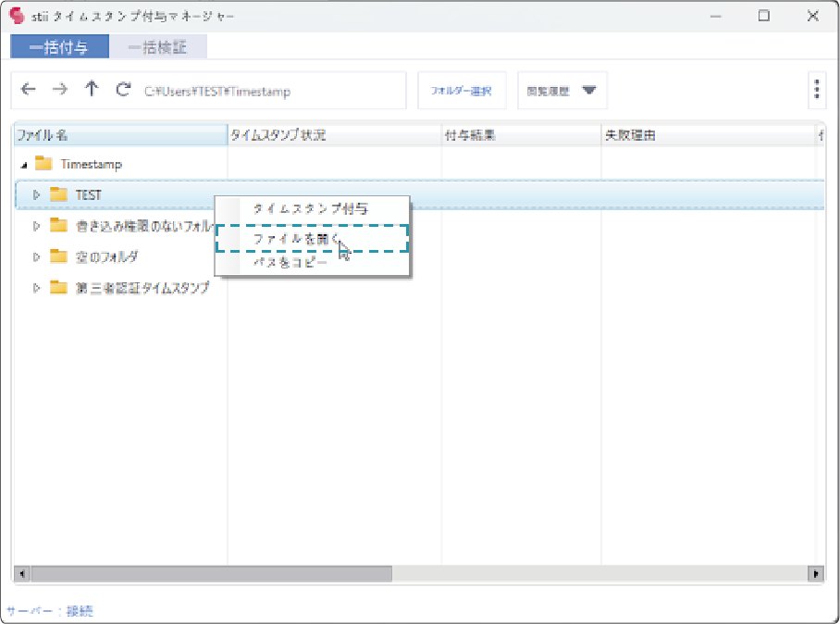Screen dimensions: 840x624
Task: Switch to the 一括検証 tab
Action: (x=157, y=47)
